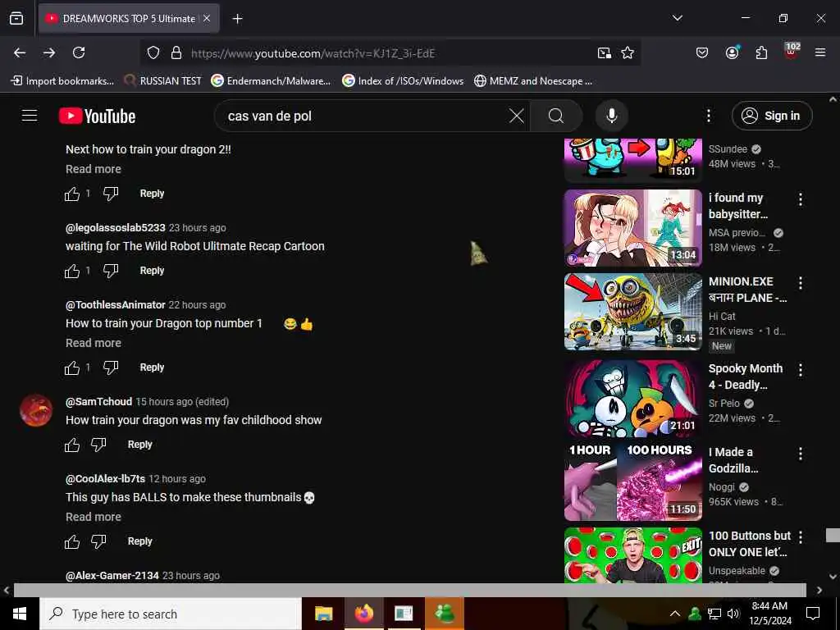The height and width of the screenshot is (630, 840).
Task: Like the @ToothlessAnimator comment
Action: pos(72,367)
